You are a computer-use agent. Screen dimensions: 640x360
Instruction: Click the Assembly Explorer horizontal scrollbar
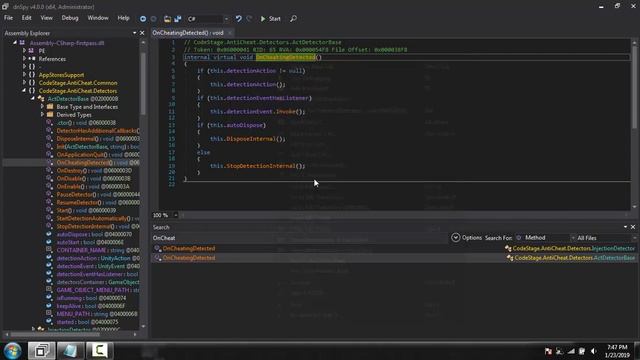[55, 334]
